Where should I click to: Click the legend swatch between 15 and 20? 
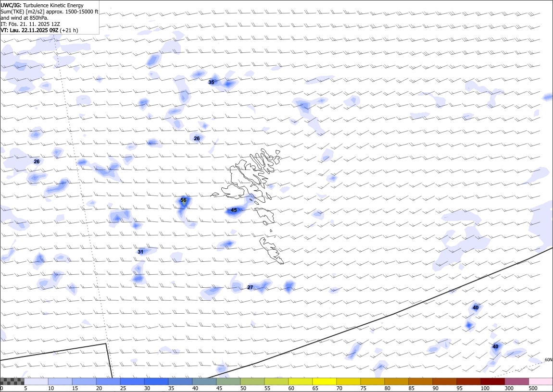point(84,381)
